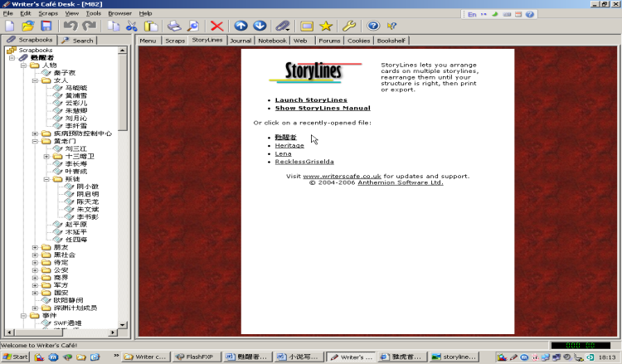Click the Undo arrow icon
Viewport: 622px width, 364px height.
pyautogui.click(x=70, y=27)
